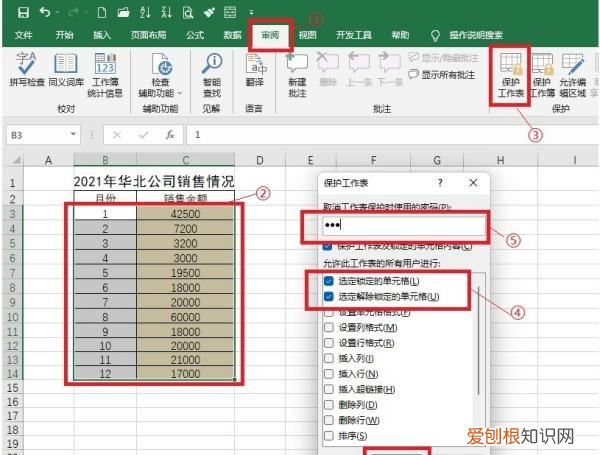This screenshot has height=455, width=600.
Task: Click the Print preview magnifier icon
Action: pos(188,13)
